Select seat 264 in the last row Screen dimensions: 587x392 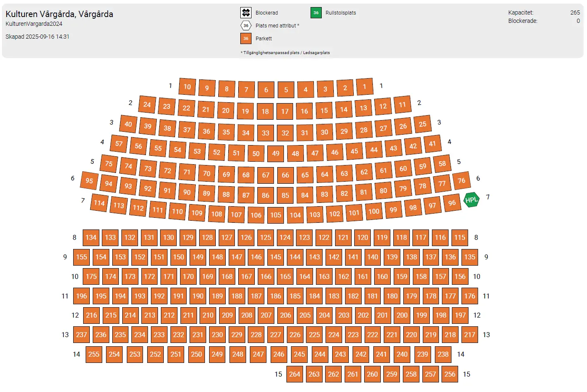tap(295, 374)
